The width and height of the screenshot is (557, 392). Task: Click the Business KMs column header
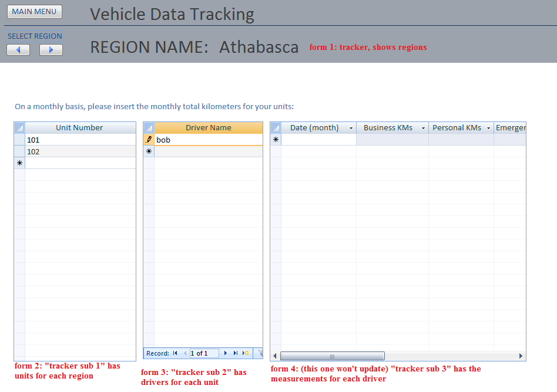pyautogui.click(x=392, y=128)
